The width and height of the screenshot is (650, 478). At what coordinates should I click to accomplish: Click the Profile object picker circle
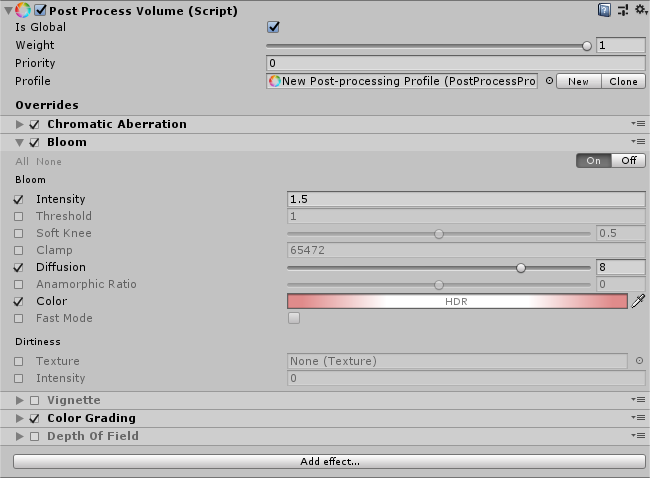pos(548,81)
